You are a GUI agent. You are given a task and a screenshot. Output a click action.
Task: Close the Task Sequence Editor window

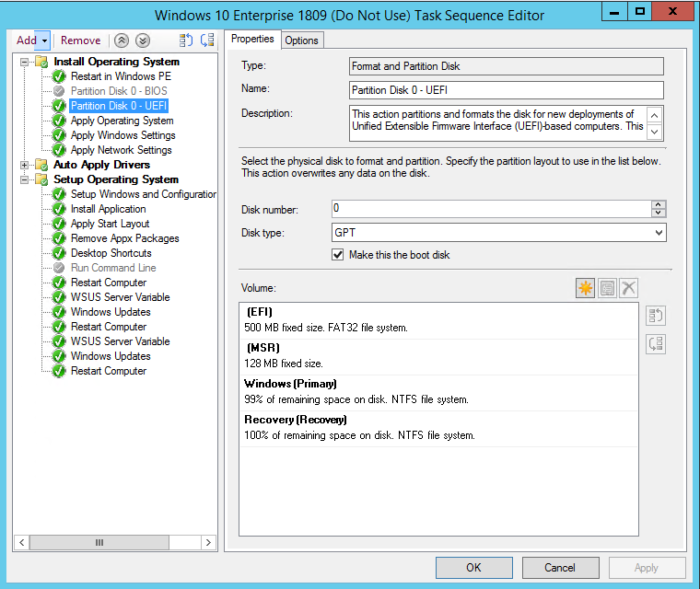[x=672, y=11]
